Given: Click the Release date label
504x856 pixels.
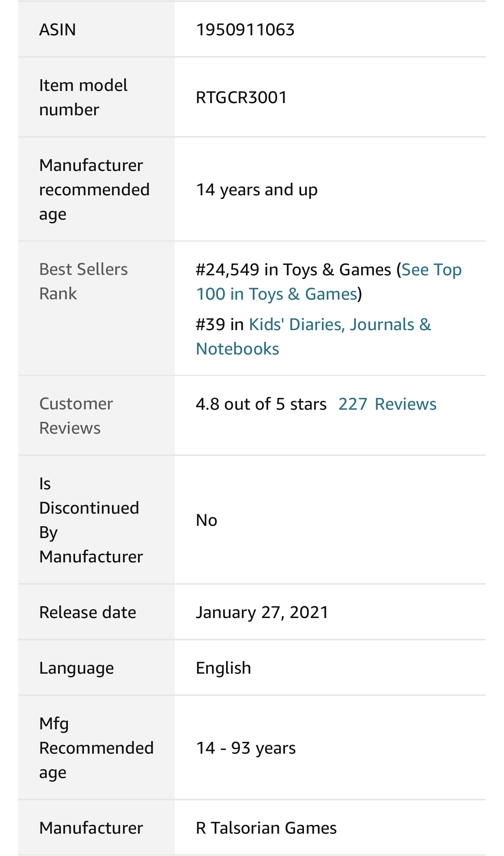Looking at the screenshot, I should coord(88,612).
